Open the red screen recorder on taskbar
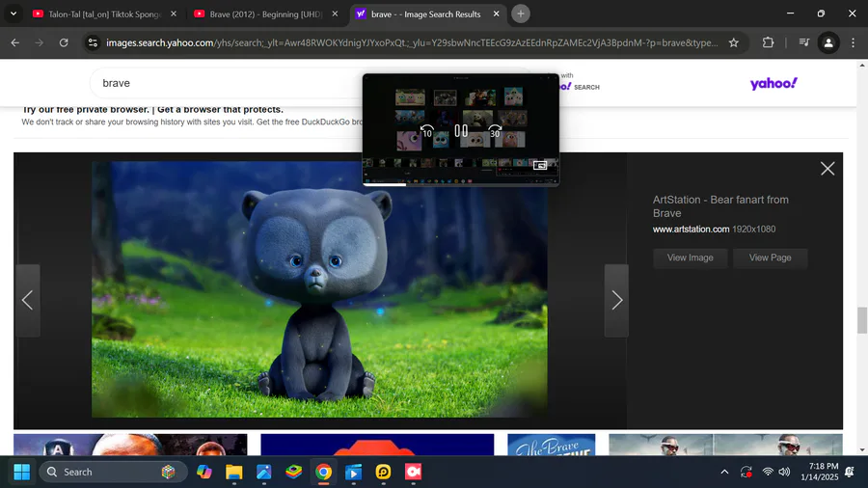 click(x=413, y=472)
